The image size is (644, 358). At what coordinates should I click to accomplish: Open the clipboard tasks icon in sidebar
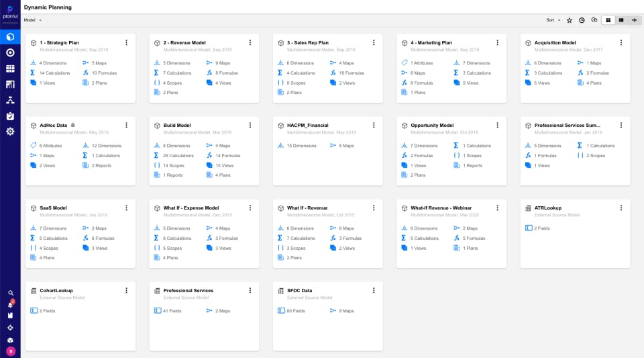pyautogui.click(x=10, y=116)
